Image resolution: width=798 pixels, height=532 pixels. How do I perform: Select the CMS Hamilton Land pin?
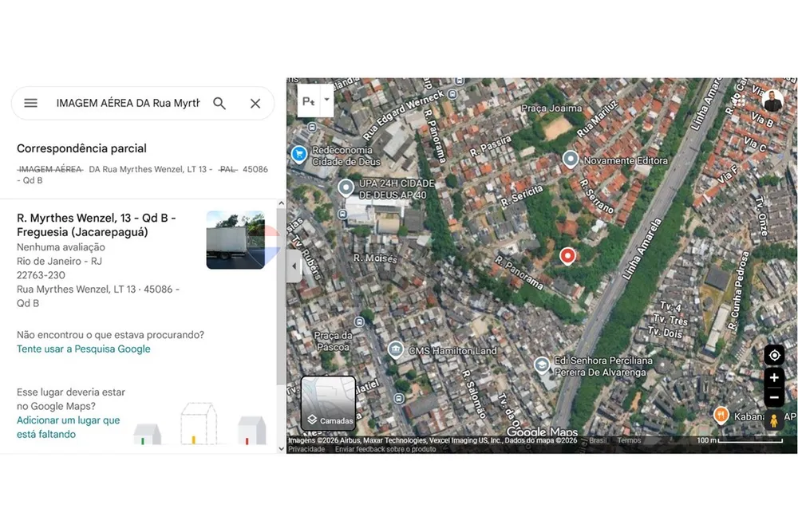point(396,350)
